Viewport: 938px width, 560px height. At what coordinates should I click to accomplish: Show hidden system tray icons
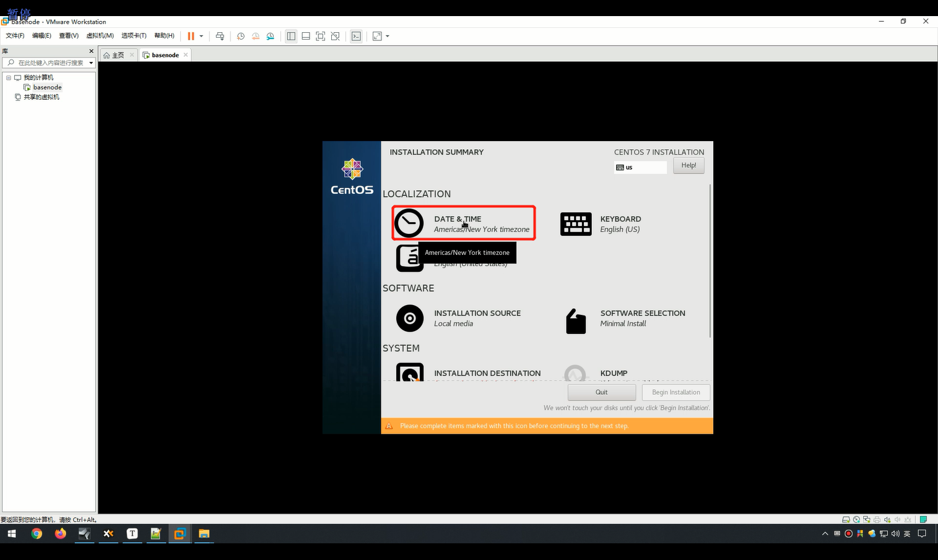825,533
